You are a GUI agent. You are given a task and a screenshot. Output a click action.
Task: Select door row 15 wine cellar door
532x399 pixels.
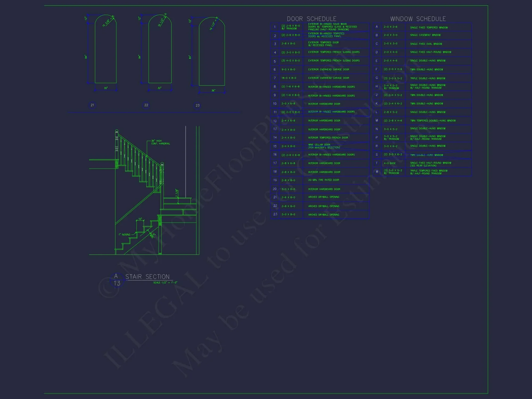pyautogui.click(x=324, y=146)
